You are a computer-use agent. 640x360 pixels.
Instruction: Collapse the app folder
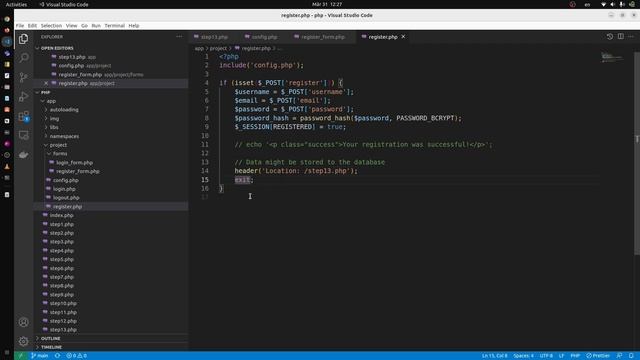coord(51,101)
